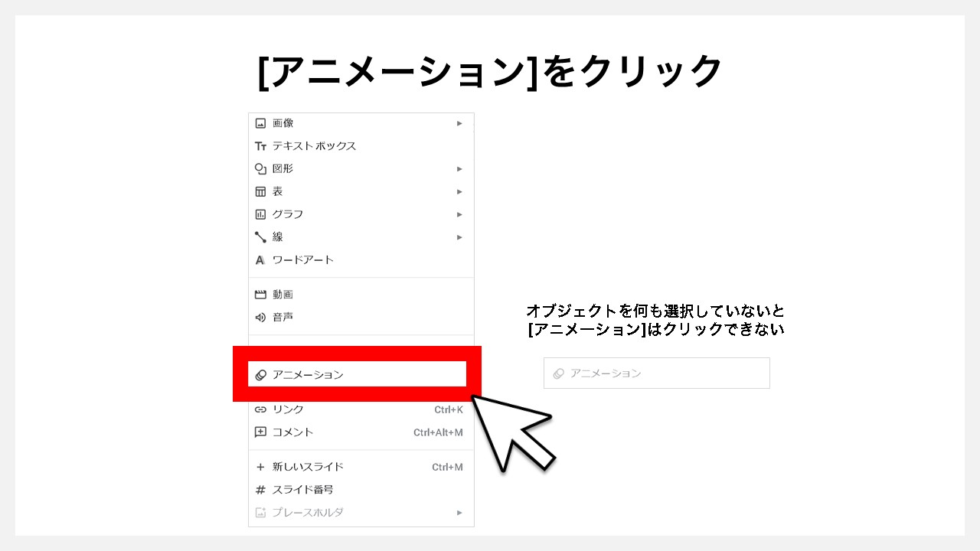The width and height of the screenshot is (980, 551).
Task: Click the 線 line icon
Action: click(260, 236)
